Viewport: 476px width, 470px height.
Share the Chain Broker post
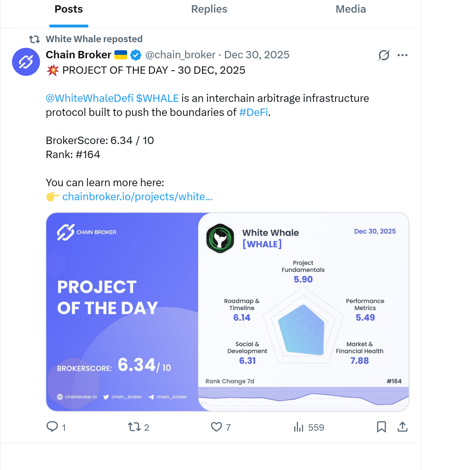(x=402, y=427)
